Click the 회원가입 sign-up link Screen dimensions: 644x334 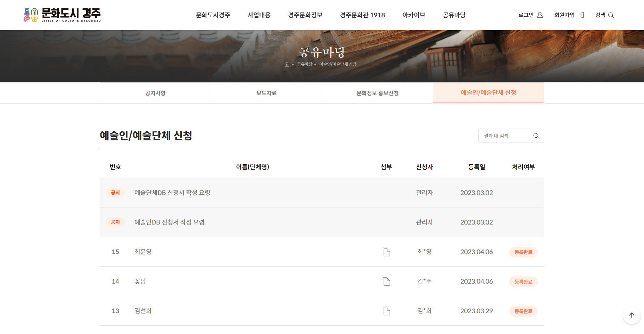569,15
